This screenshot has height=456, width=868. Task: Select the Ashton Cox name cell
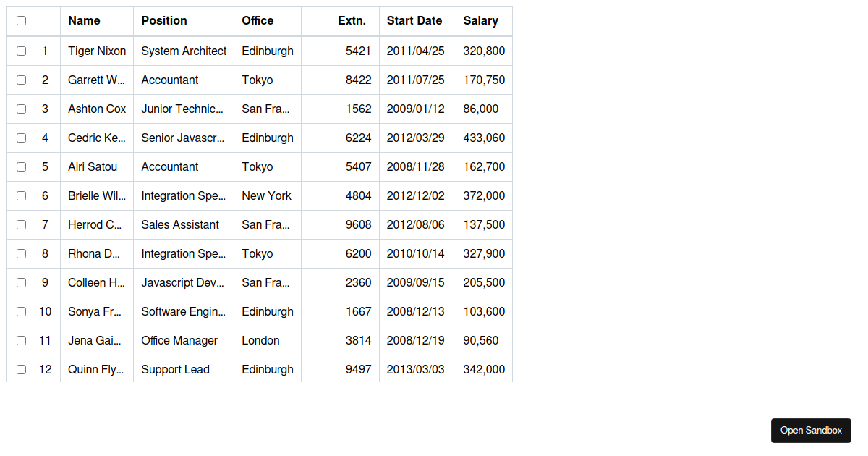click(97, 109)
